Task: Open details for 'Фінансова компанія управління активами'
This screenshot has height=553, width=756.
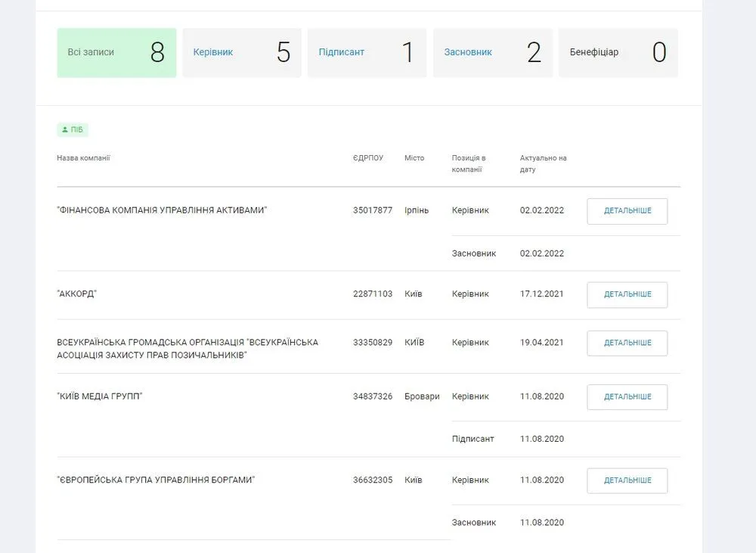Action: tap(627, 211)
